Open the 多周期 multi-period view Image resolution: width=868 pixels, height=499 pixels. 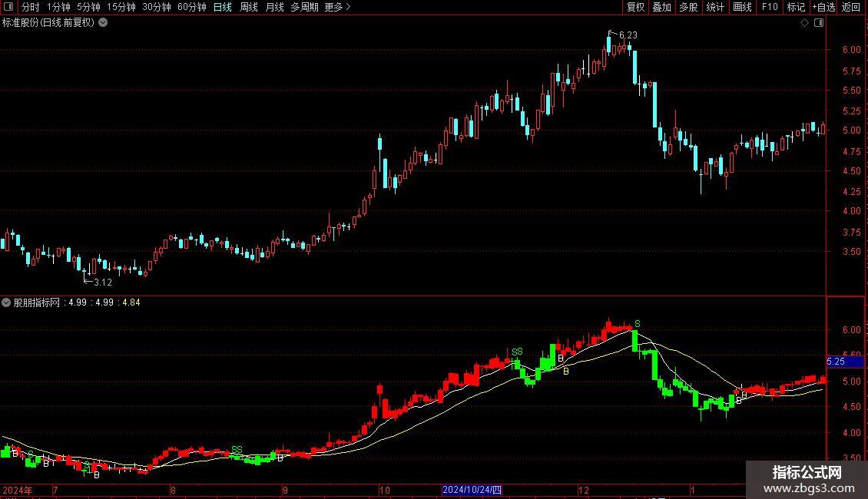click(304, 7)
